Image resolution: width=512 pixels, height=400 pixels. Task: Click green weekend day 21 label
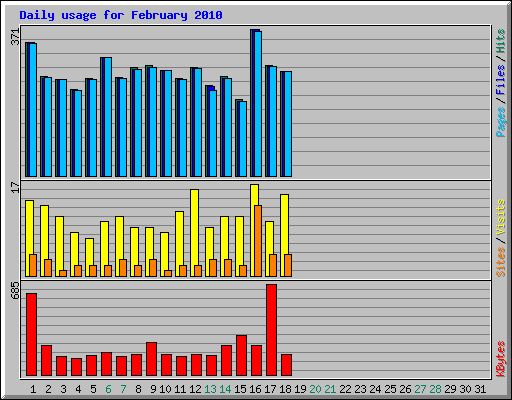pyautogui.click(x=330, y=389)
